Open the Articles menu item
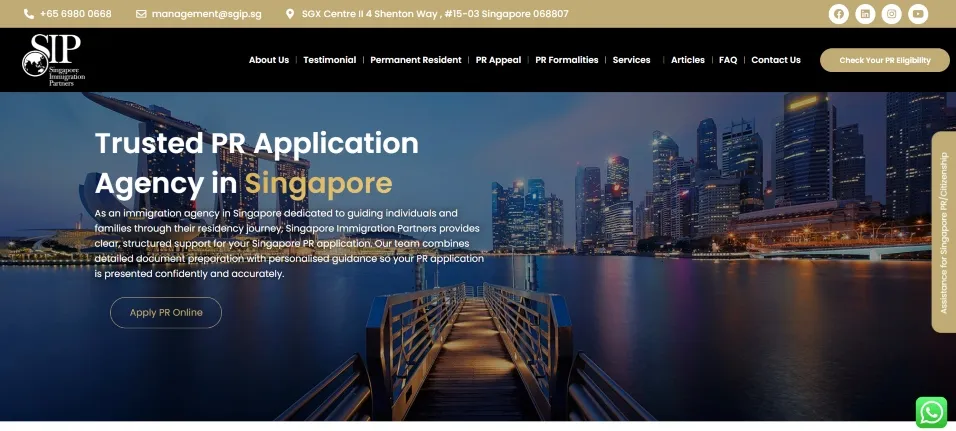 tap(688, 60)
